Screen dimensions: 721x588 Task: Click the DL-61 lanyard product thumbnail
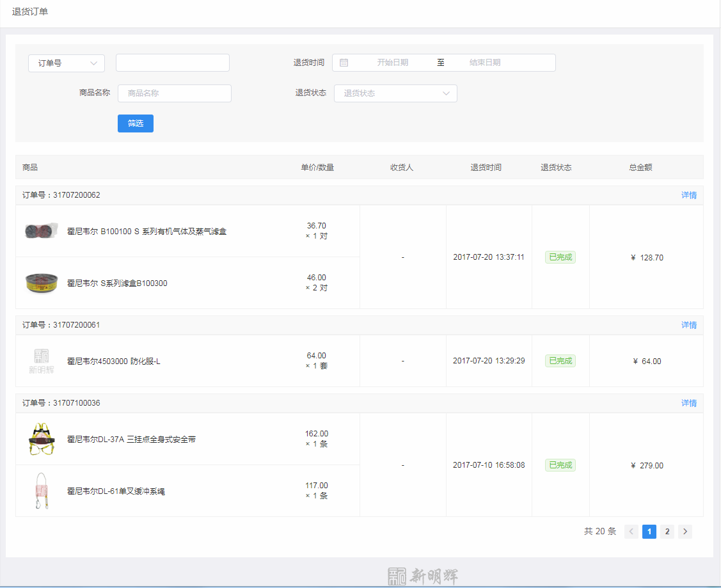point(42,491)
